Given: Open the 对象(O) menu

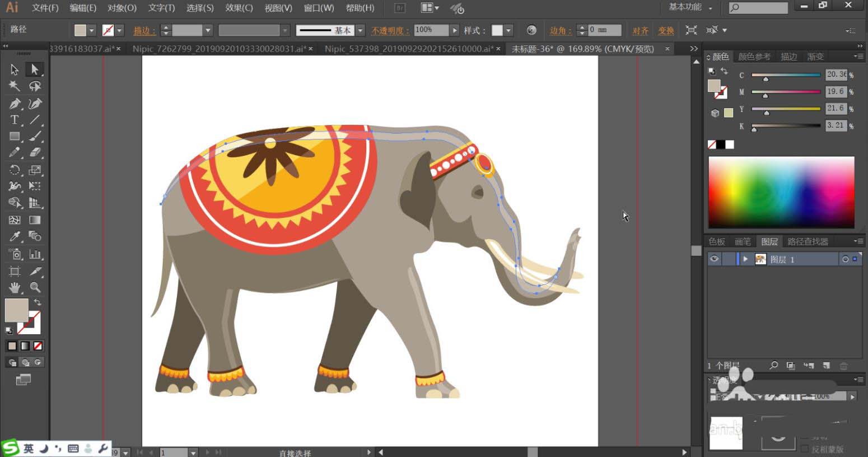Looking at the screenshot, I should coord(122,8).
